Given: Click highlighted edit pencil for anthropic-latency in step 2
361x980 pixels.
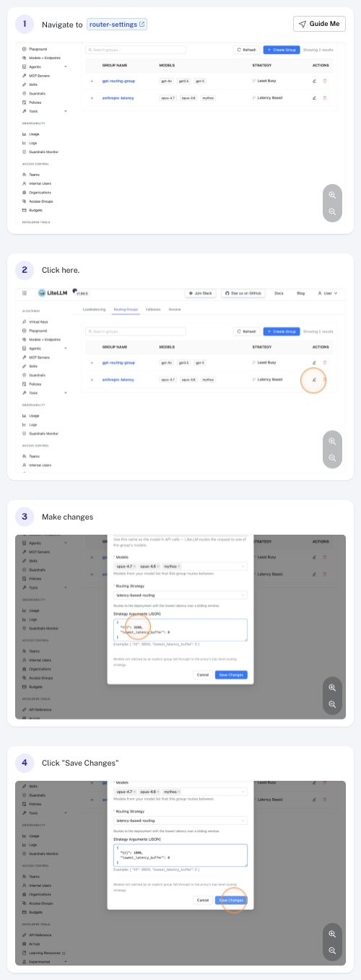Looking at the screenshot, I should point(314,379).
